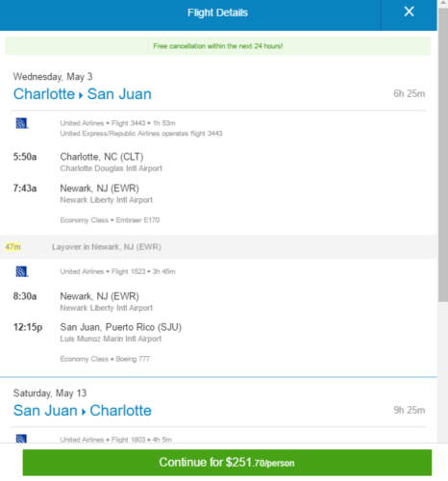This screenshot has width=448, height=481.
Task: Click the United Airlines logo for flight 3443
Action: [x=22, y=123]
